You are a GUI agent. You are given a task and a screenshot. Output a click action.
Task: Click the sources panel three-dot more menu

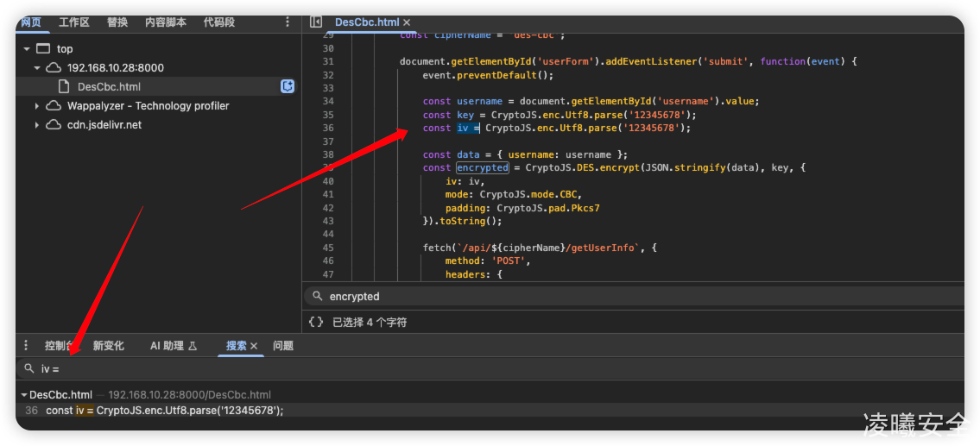coord(288,22)
